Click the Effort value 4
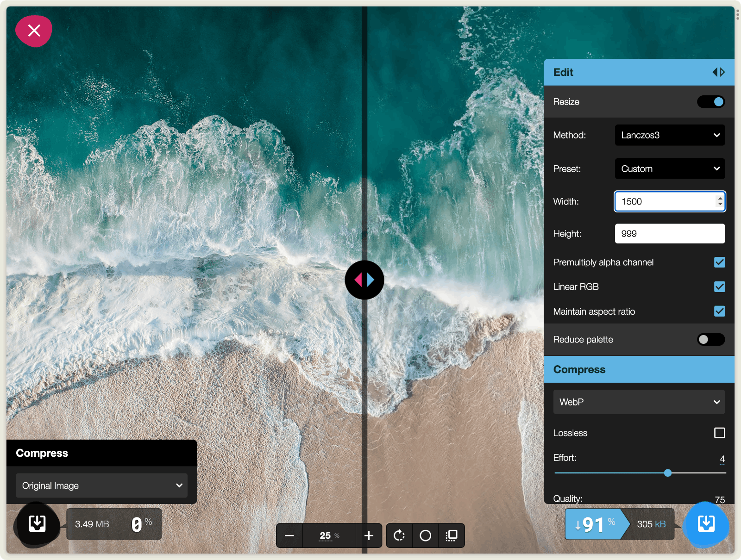Image resolution: width=741 pixels, height=560 pixels. coord(722,459)
